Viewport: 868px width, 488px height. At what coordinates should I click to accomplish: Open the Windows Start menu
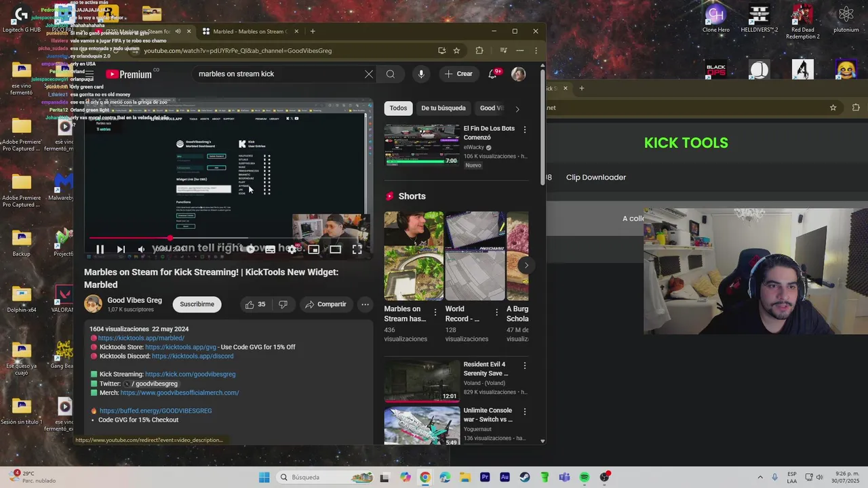pyautogui.click(x=264, y=477)
